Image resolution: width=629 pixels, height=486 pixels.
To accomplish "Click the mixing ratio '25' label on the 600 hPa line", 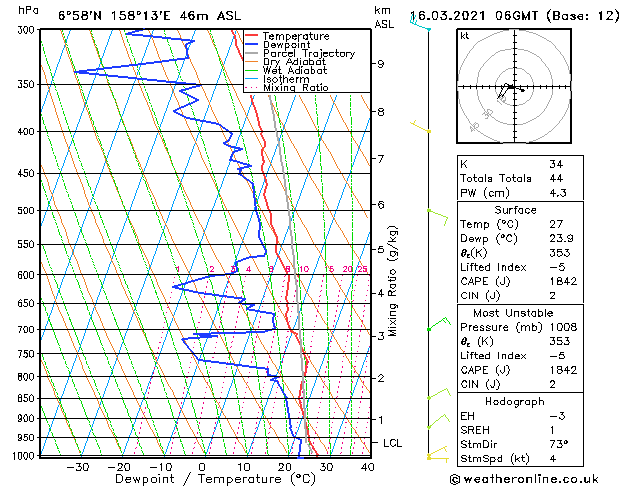I will [x=362, y=269].
